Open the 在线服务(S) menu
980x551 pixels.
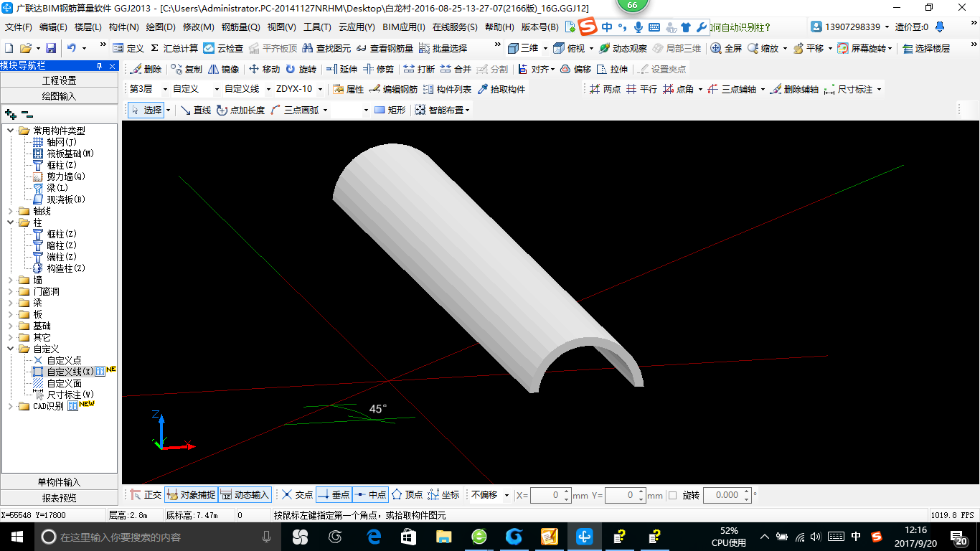[x=456, y=27]
